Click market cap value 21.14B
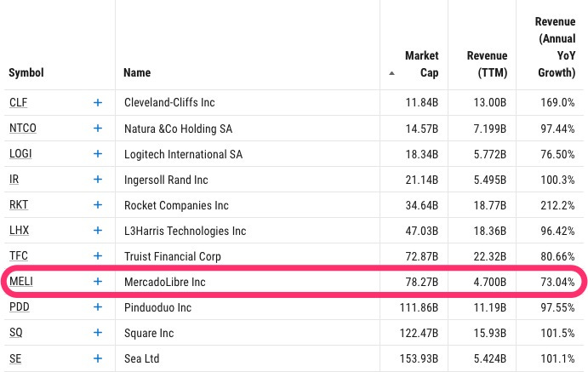Screen dimensions: 588x372 (422, 180)
